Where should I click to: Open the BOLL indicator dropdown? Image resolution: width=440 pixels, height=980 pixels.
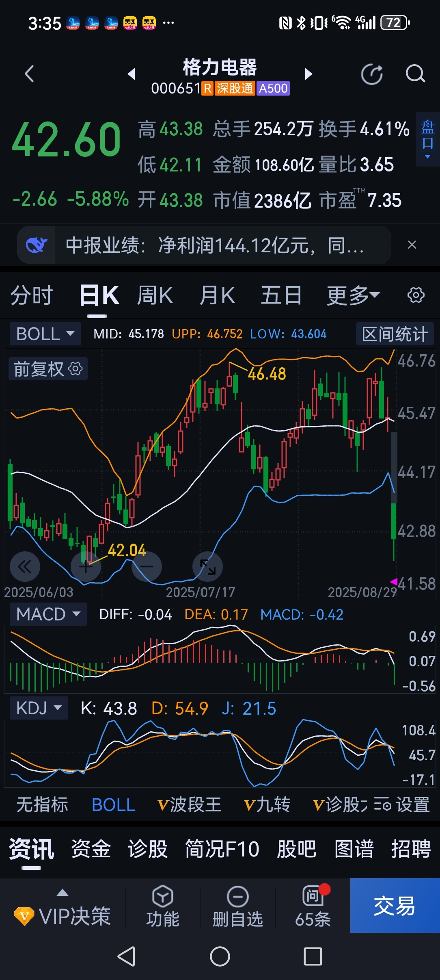pyautogui.click(x=45, y=334)
